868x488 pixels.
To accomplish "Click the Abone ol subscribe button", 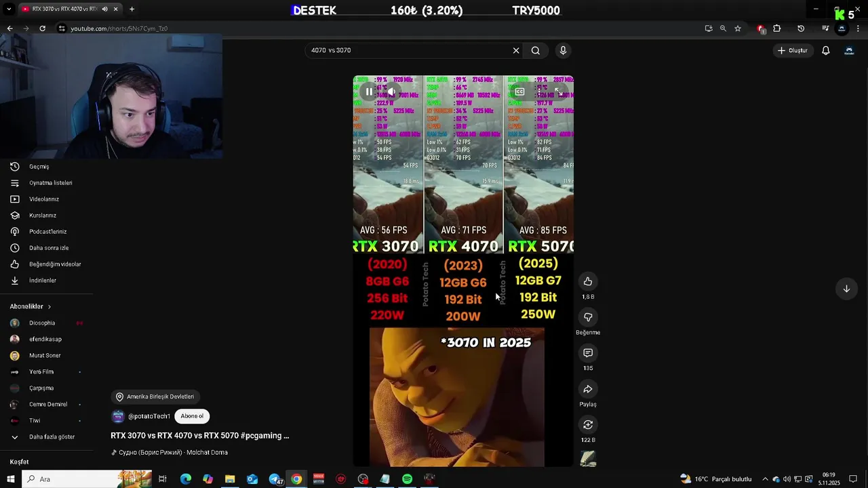I will click(192, 416).
